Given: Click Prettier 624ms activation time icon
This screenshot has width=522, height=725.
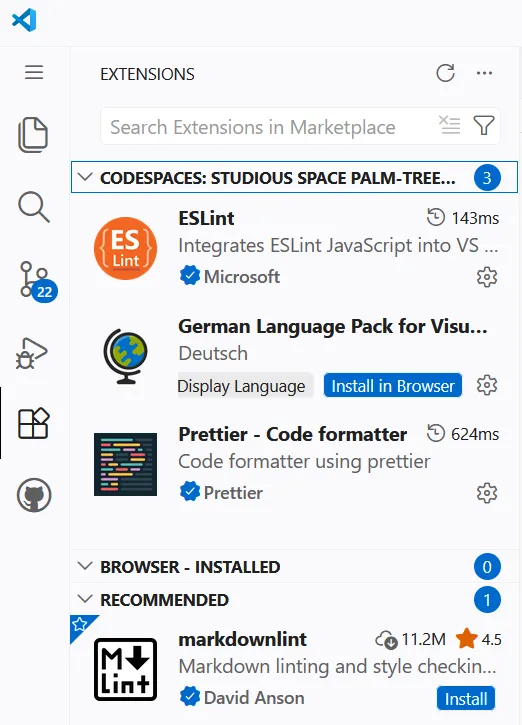Looking at the screenshot, I should click(x=436, y=434).
